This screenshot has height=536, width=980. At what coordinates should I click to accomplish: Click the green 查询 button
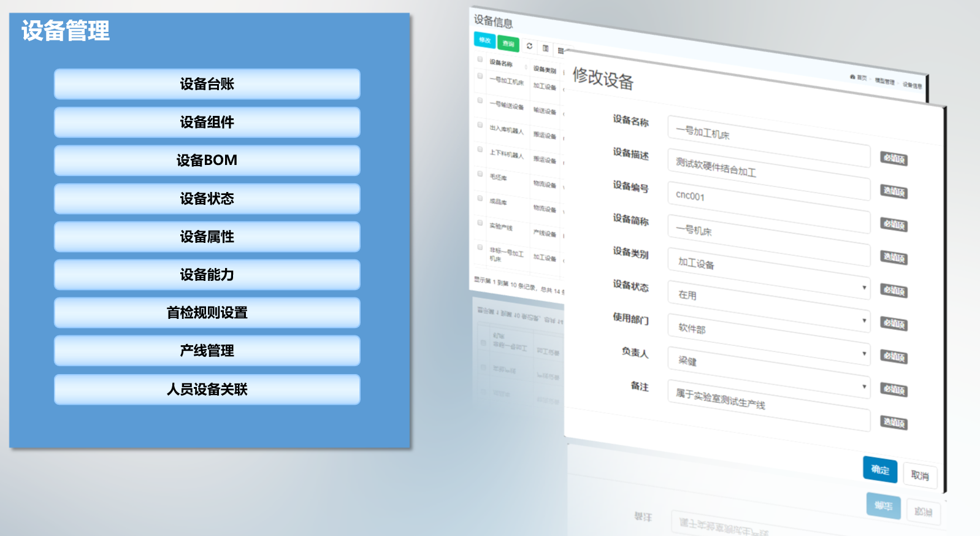508,44
